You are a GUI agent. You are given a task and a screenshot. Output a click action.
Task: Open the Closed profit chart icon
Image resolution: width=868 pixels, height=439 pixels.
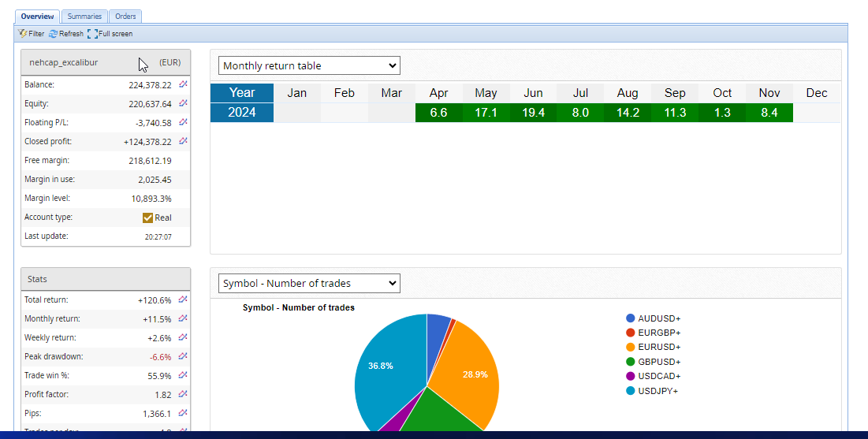[183, 141]
